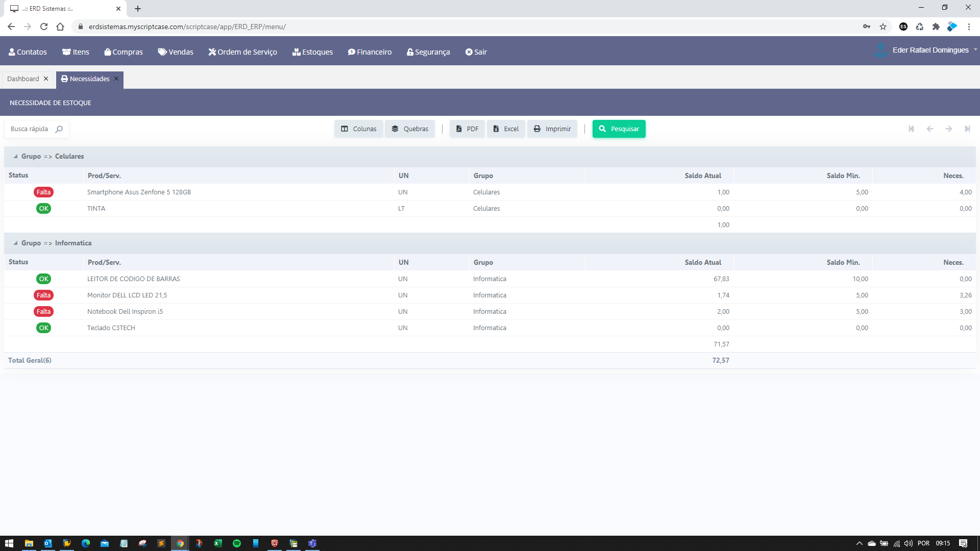Focus the Busca rápida search field

(31, 129)
